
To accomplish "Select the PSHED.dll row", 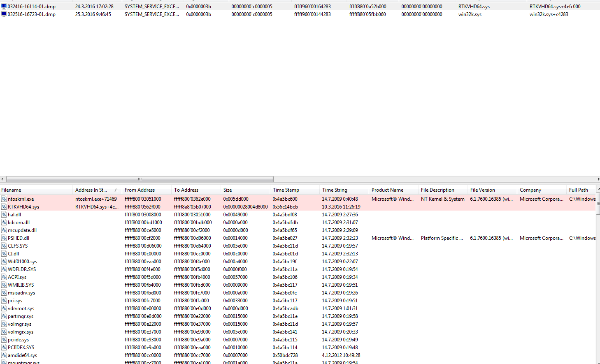I will [19, 238].
